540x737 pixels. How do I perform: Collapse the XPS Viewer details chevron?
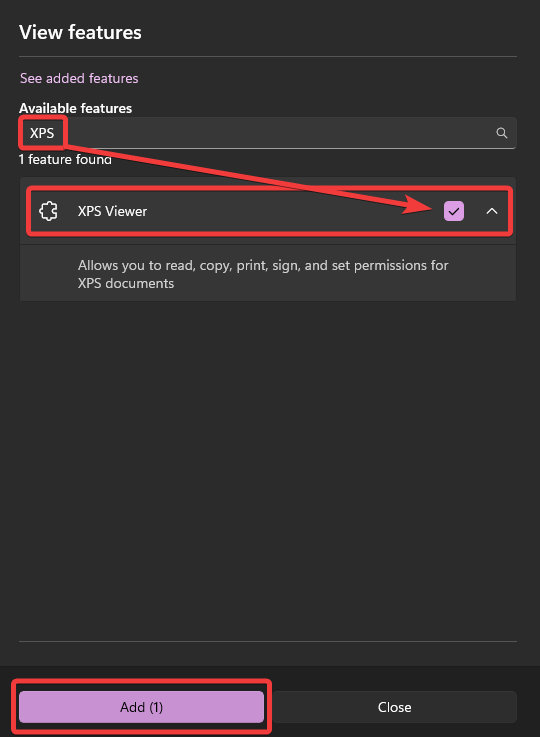(492, 211)
